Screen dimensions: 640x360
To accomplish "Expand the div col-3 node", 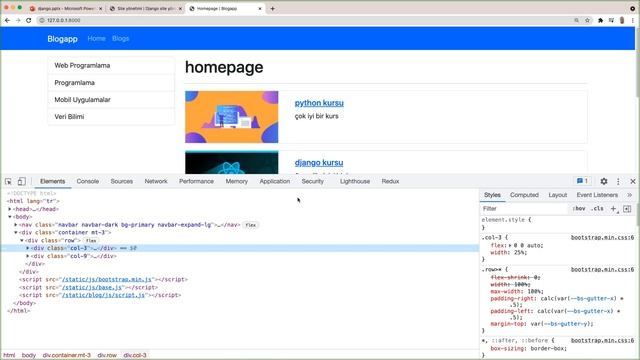I will 28,248.
